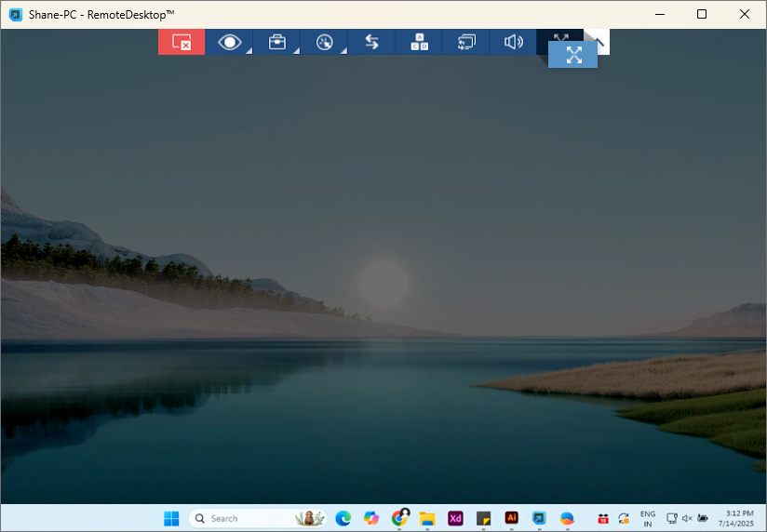Launch Microsoft Edge from remote taskbar

pyautogui.click(x=343, y=518)
